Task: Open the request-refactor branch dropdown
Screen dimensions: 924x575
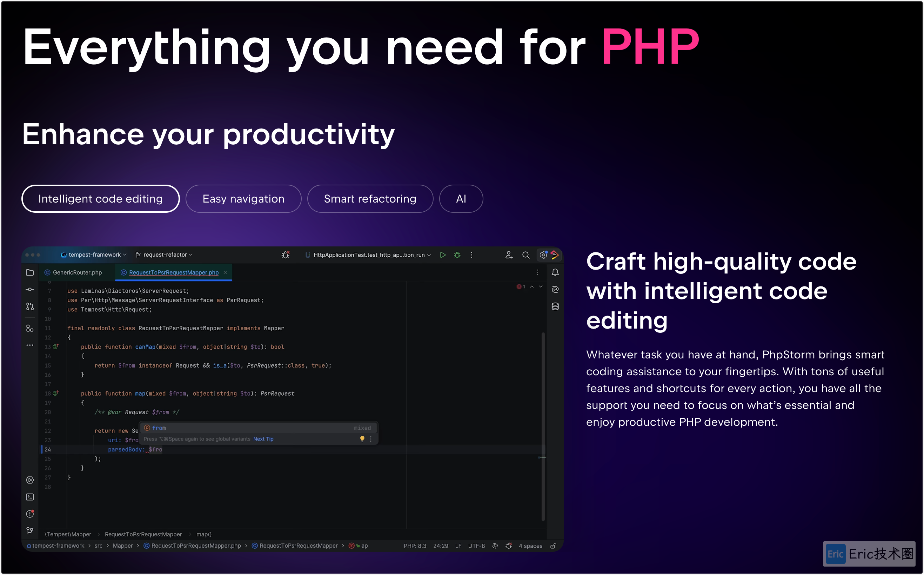Action: 164,255
